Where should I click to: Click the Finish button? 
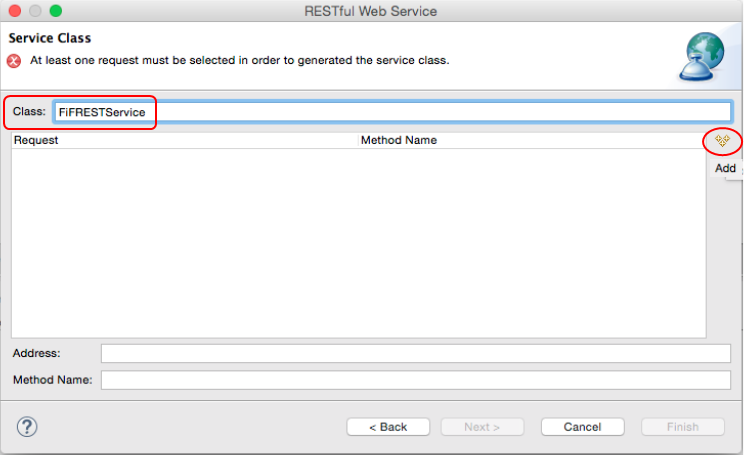pos(683,427)
